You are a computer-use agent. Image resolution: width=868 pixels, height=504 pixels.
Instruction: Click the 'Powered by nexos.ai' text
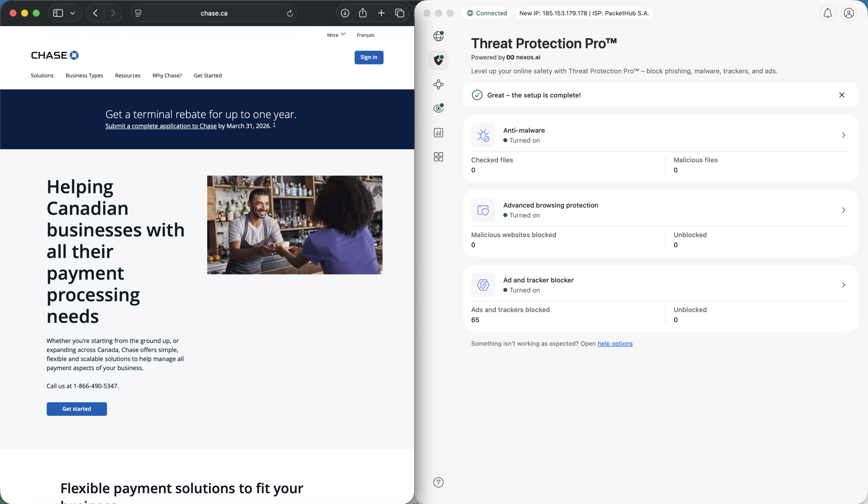pos(506,57)
